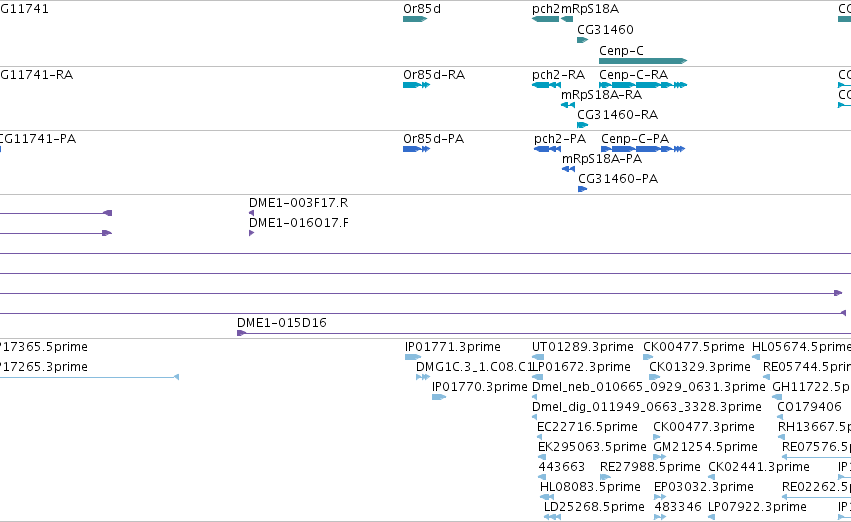Open the Or85d-RA transcript

tap(416, 85)
